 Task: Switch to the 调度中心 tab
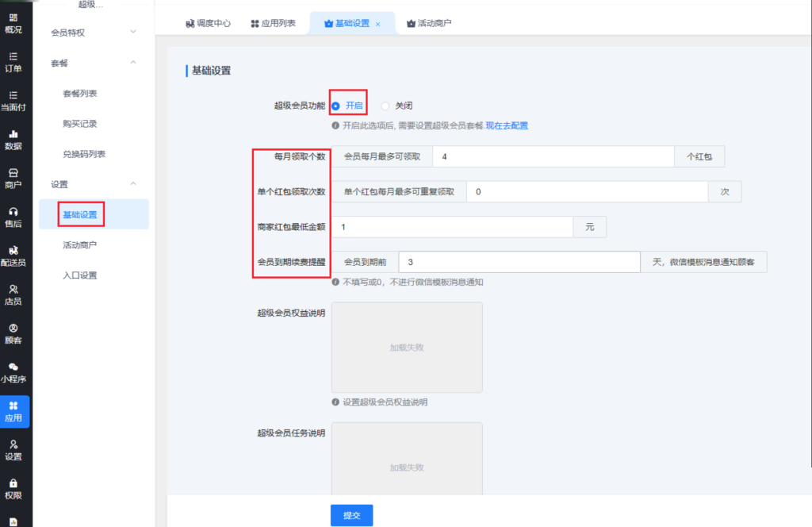click(208, 24)
